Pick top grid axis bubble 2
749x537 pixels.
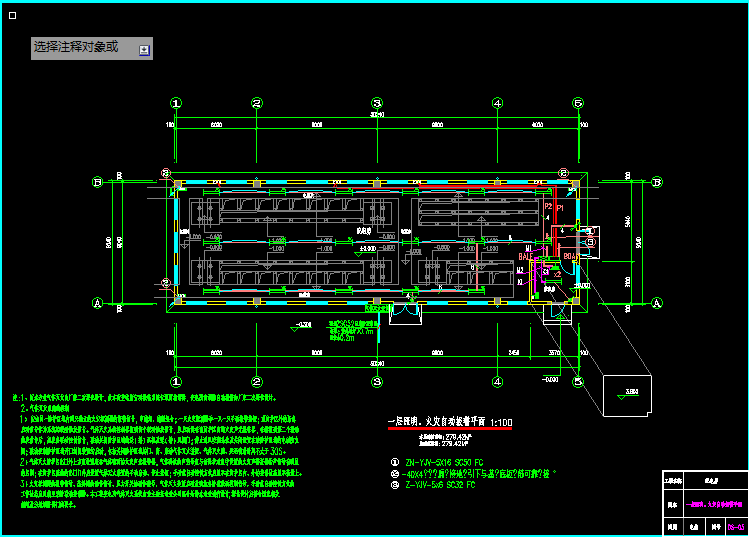pyautogui.click(x=257, y=103)
